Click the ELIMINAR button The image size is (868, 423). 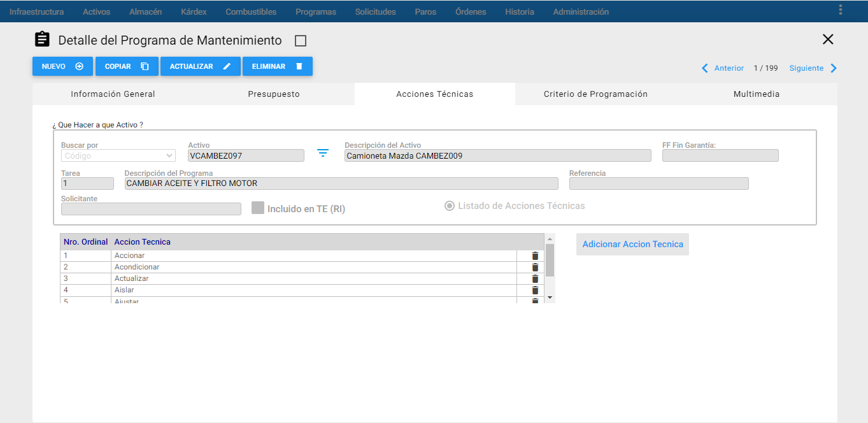click(x=278, y=66)
